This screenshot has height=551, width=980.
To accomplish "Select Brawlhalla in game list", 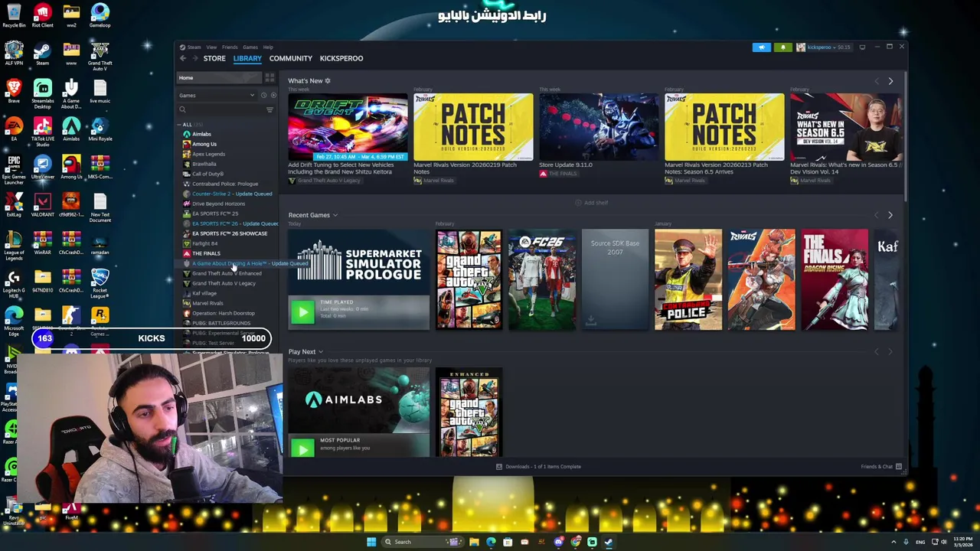I will (204, 164).
